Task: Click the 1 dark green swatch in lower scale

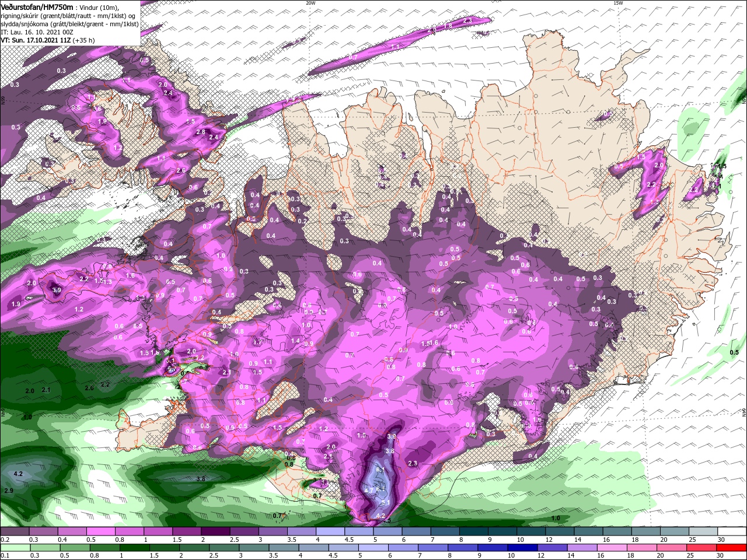Action: click(x=134, y=548)
